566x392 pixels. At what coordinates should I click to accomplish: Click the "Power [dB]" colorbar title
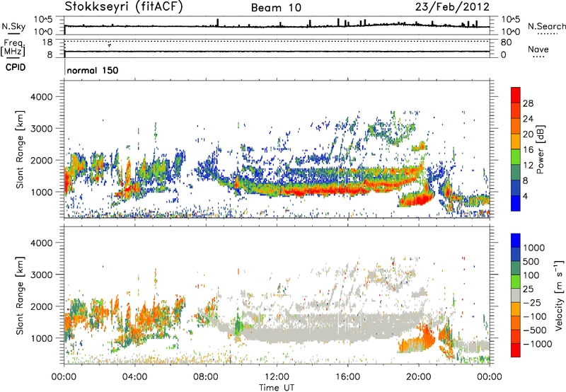click(x=540, y=149)
